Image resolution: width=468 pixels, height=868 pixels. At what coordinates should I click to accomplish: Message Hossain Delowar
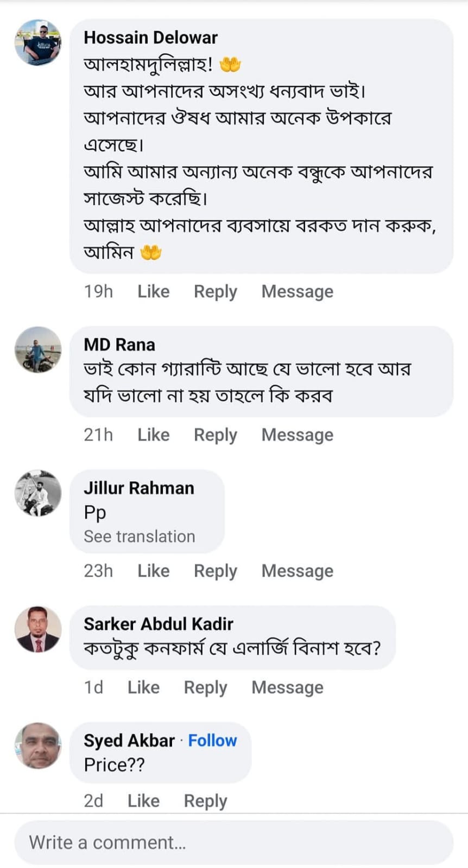297,291
